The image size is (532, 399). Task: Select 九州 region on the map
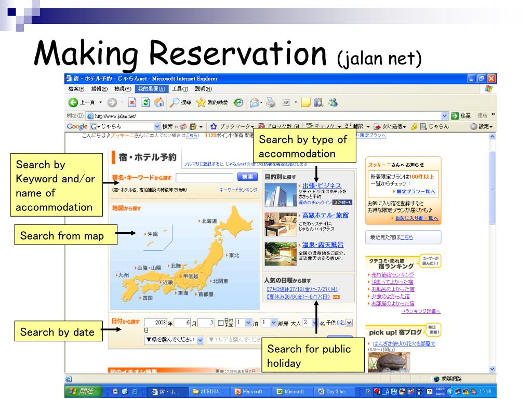tap(123, 275)
